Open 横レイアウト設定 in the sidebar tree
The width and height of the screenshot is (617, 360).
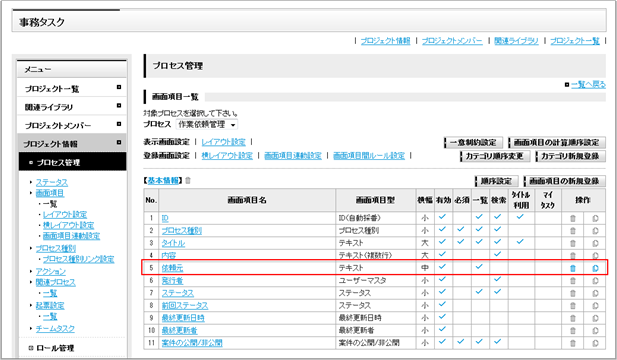point(68,225)
